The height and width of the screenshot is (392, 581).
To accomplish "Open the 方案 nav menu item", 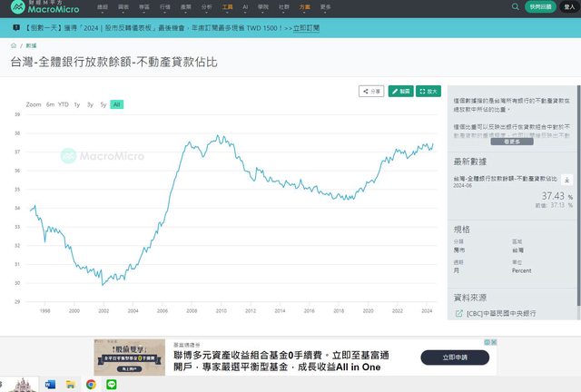I will coord(303,6).
